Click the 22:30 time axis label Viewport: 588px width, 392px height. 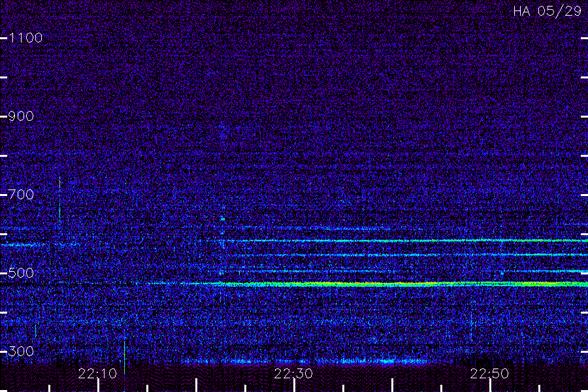click(x=293, y=374)
